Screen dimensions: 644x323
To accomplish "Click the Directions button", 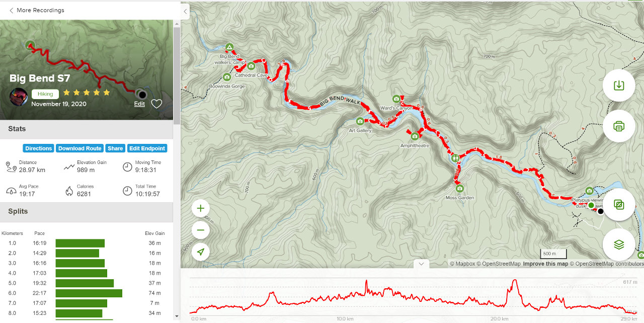I will tap(38, 148).
